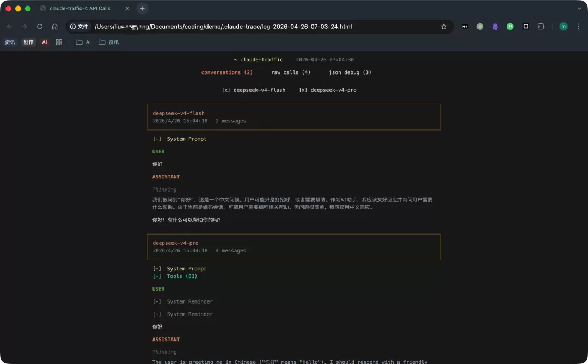Screen dimensions: 588x364
Task: Open a new browser tab
Action: 142,8
